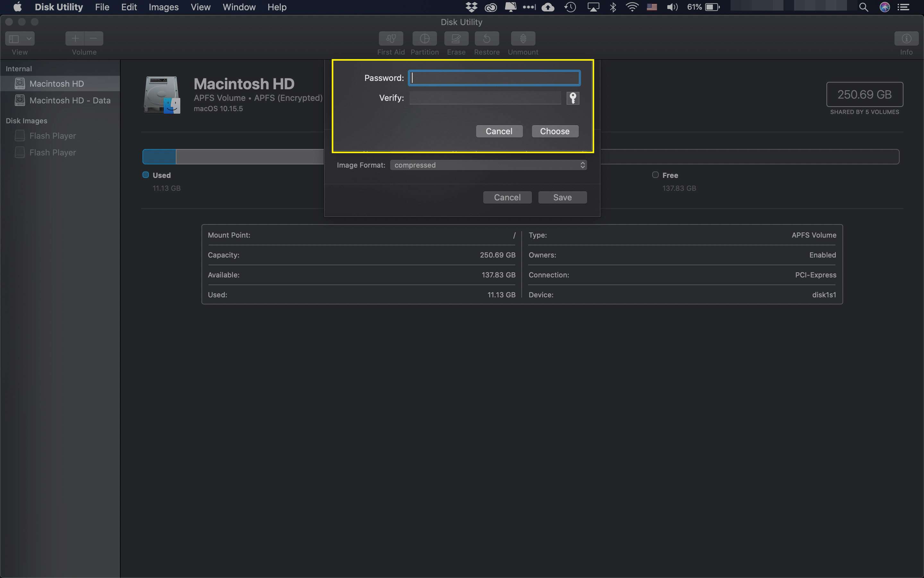Open the Partition tool

point(424,39)
